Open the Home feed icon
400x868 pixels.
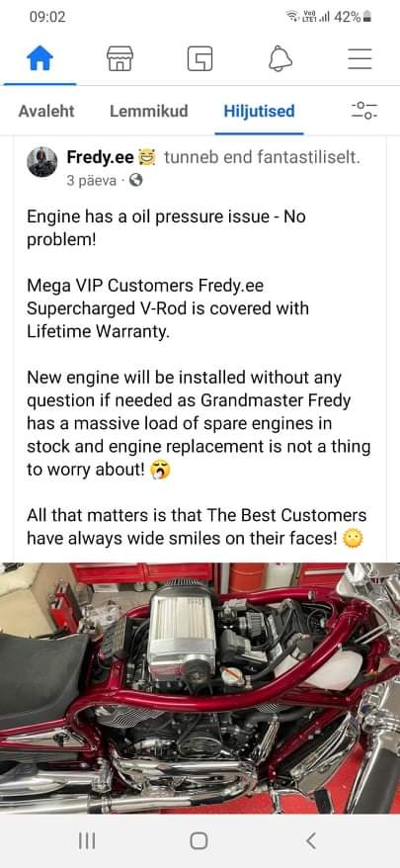40,58
